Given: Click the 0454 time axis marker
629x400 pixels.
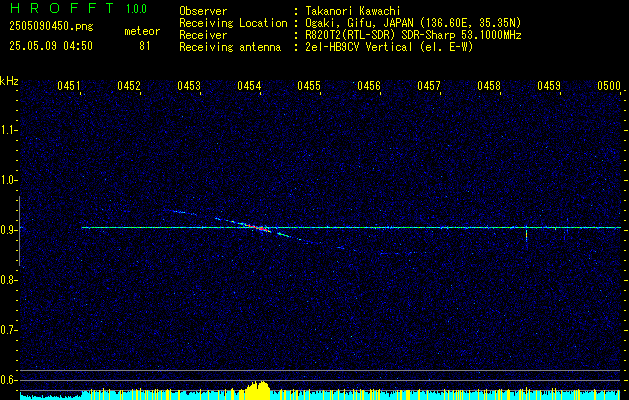Looking at the screenshot, I should point(249,86).
